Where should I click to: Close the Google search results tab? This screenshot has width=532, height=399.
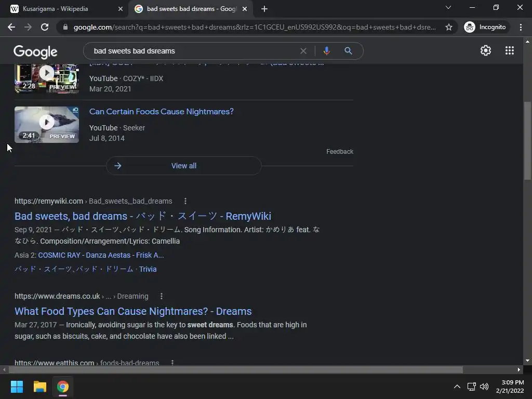tap(245, 9)
